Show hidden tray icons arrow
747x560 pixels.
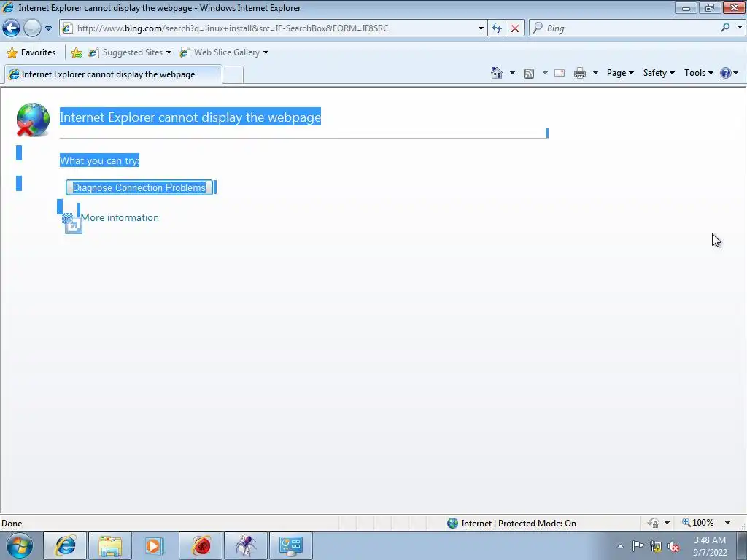(620, 546)
